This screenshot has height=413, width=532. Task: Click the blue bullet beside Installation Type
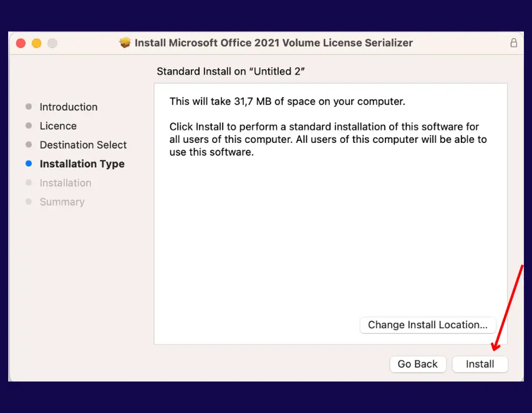click(x=29, y=163)
